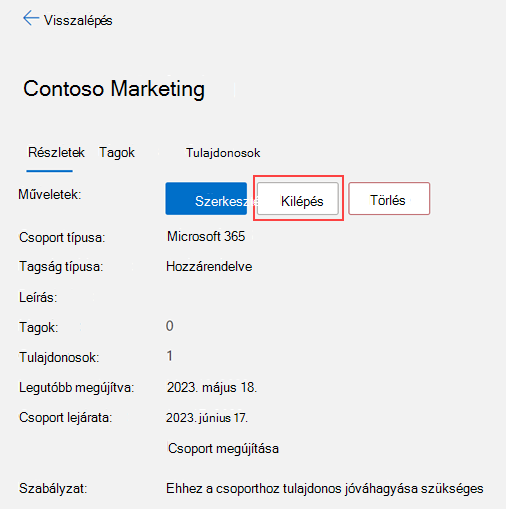Click the Leírás field label
Image resolution: width=506 pixels, height=509 pixels.
click(x=38, y=297)
